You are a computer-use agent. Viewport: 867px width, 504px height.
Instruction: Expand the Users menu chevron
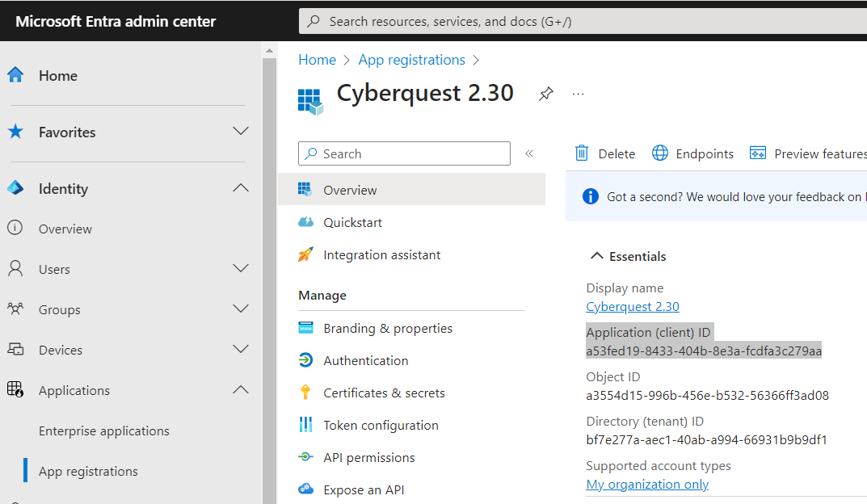pos(241,269)
